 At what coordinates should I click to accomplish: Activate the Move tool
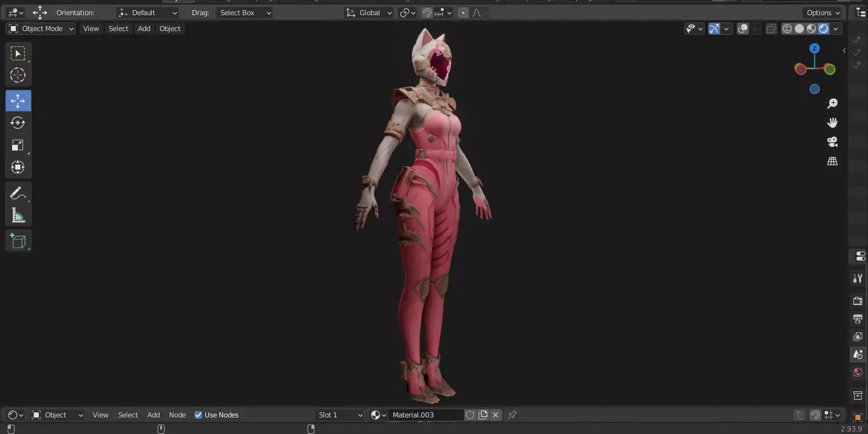pos(18,101)
